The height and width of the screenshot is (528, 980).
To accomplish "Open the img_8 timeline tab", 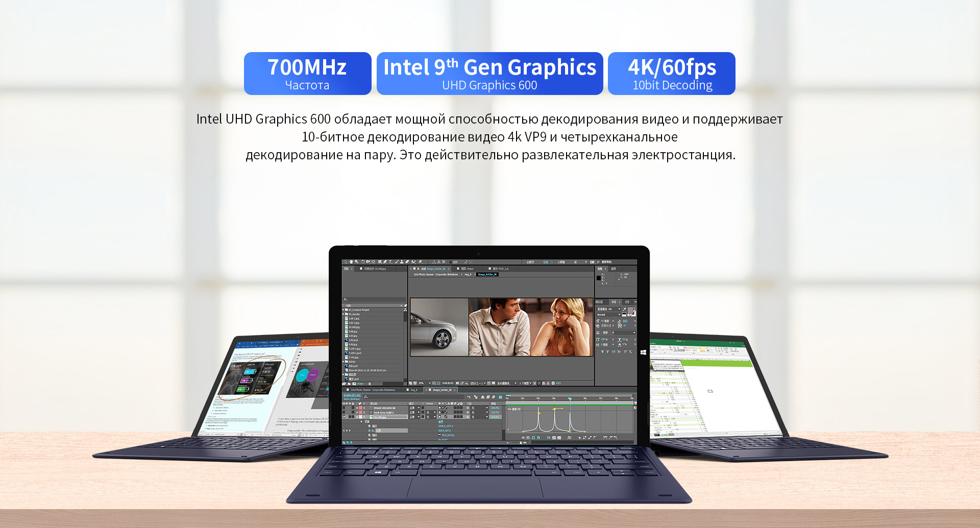I will [413, 390].
